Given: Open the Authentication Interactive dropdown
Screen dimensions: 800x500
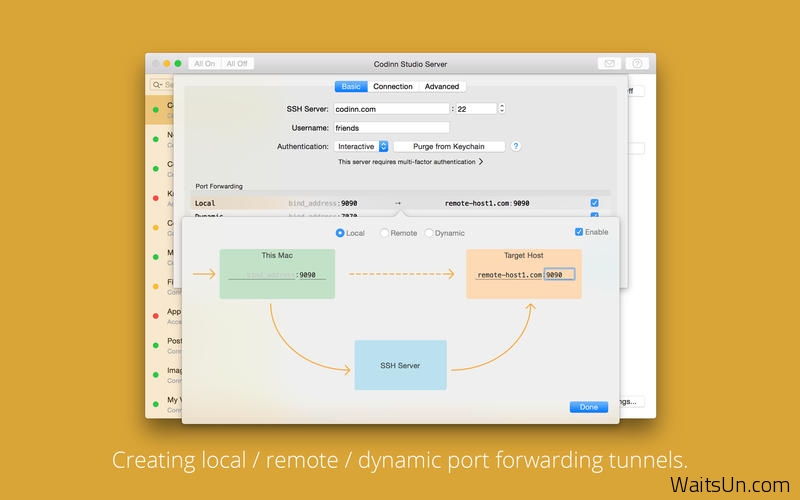Looking at the screenshot, I should (361, 146).
